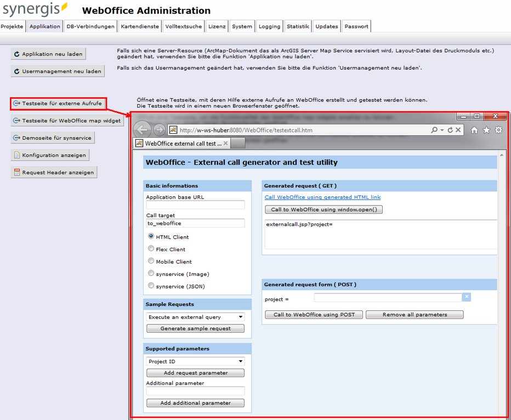
Task: Choose the synservice (JSON) radio option
Action: (151, 286)
